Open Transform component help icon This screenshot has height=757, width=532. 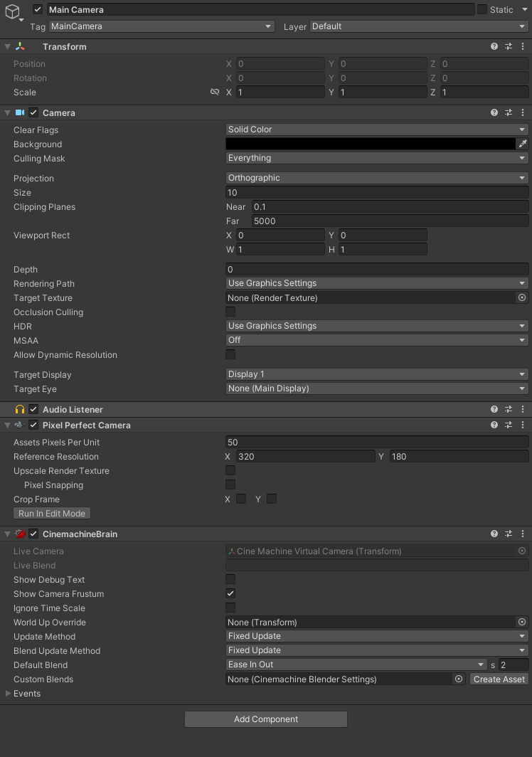pyautogui.click(x=494, y=46)
